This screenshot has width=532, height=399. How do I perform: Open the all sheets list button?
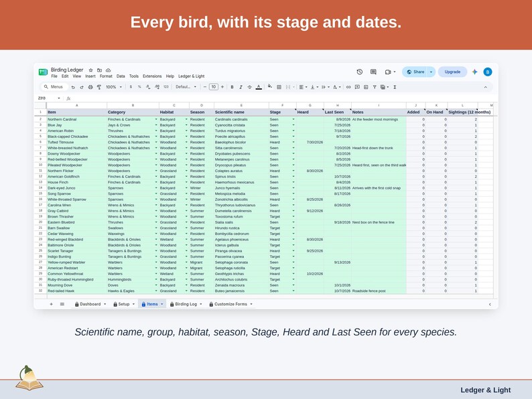62,304
